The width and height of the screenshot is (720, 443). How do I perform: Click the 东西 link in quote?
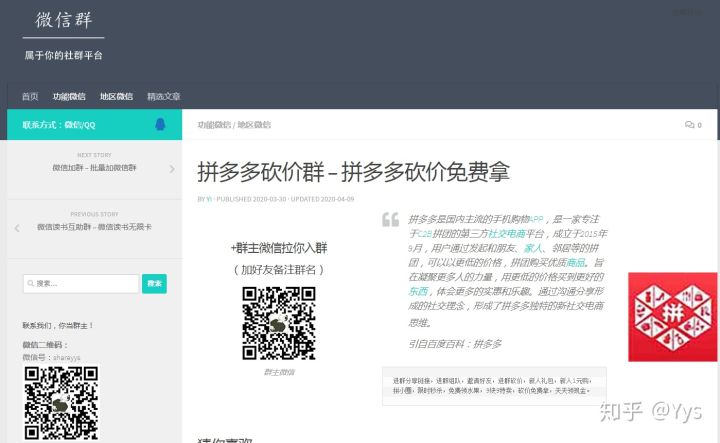point(418,292)
